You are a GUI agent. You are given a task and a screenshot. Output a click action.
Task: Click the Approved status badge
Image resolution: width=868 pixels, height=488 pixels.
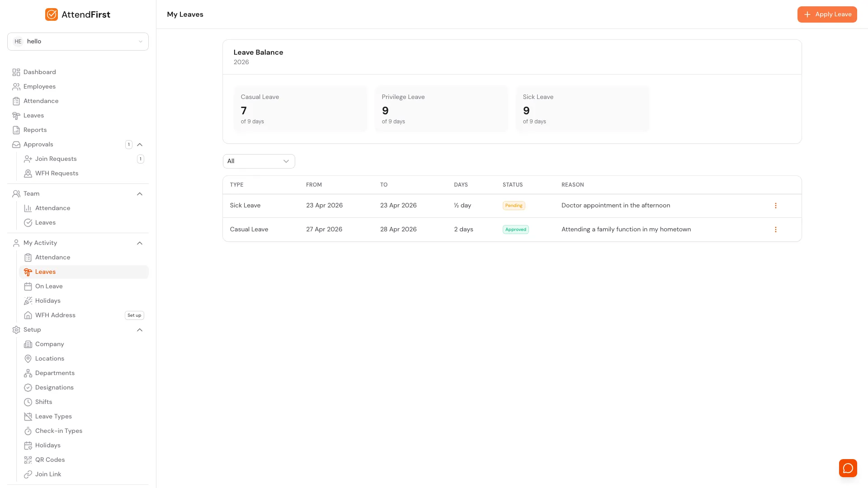pyautogui.click(x=516, y=230)
